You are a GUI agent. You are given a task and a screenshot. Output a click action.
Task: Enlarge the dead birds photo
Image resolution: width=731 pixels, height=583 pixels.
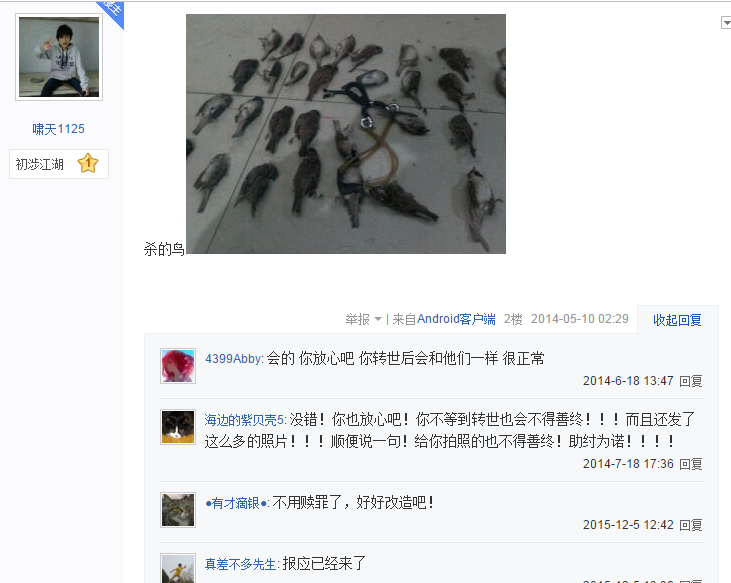tap(346, 134)
